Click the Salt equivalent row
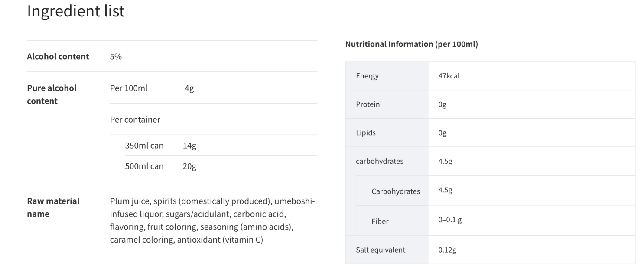This screenshot has height=266, width=644. pyautogui.click(x=490, y=250)
